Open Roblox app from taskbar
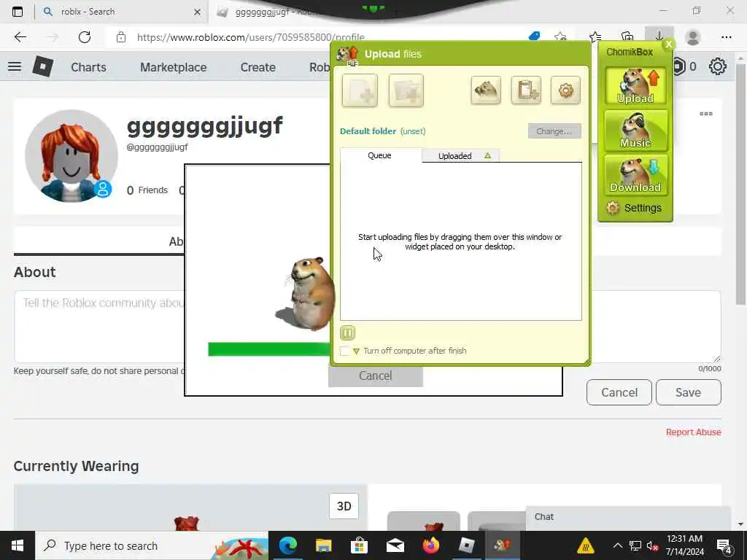The width and height of the screenshot is (747, 560). [466, 545]
